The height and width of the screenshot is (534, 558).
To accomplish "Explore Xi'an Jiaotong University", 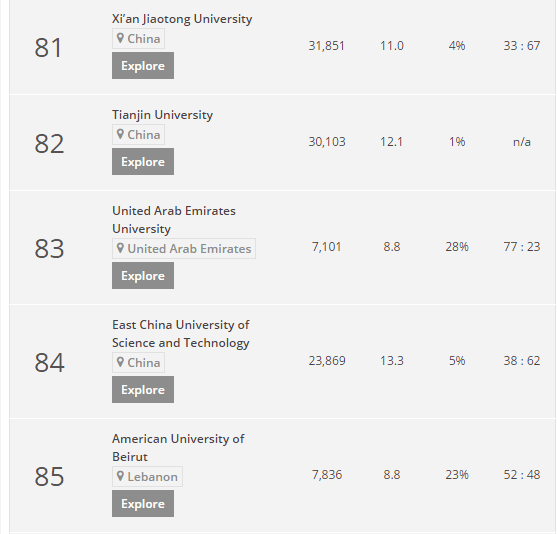I will (143, 65).
